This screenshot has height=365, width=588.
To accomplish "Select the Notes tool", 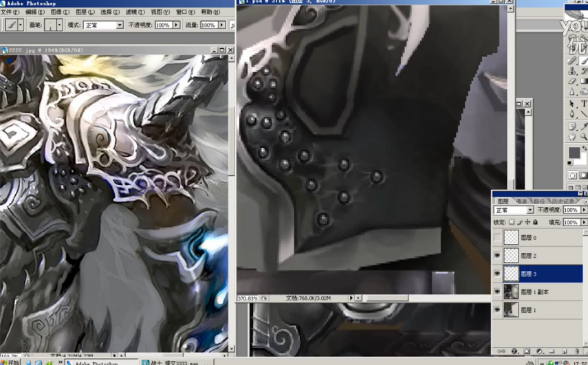I will click(572, 126).
